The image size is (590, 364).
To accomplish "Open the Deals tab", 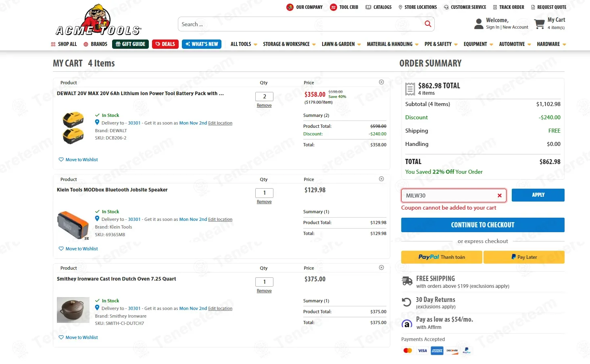I will click(165, 44).
